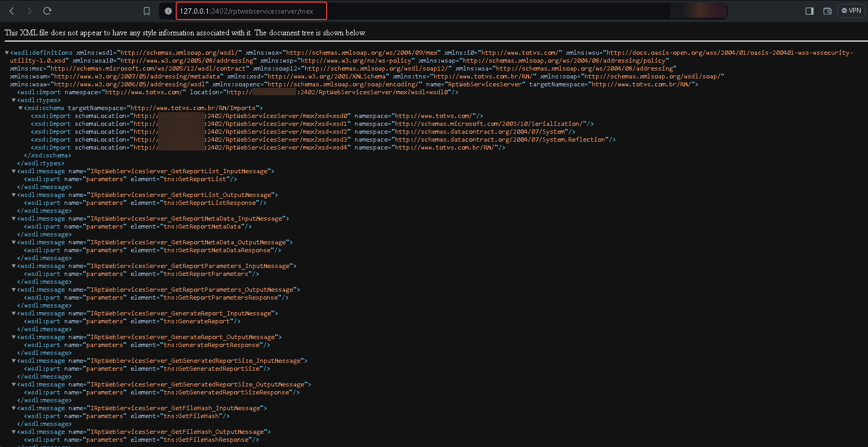
Task: Collapse the GenerateReport_OutputMessage node
Action: click(x=14, y=337)
